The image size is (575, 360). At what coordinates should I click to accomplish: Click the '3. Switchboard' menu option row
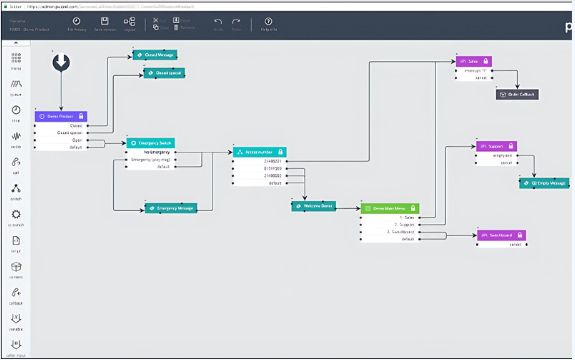coord(390,232)
